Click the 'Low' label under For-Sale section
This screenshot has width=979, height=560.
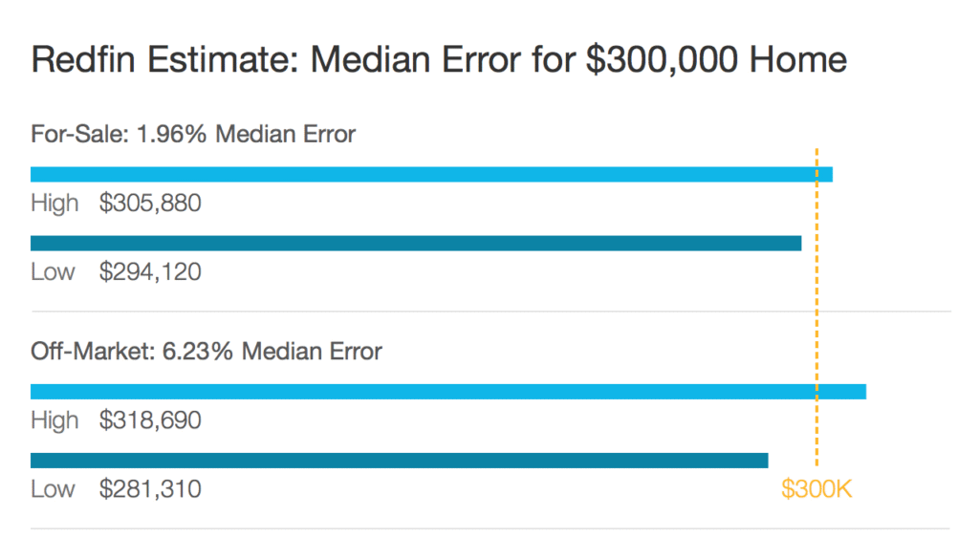click(x=54, y=272)
